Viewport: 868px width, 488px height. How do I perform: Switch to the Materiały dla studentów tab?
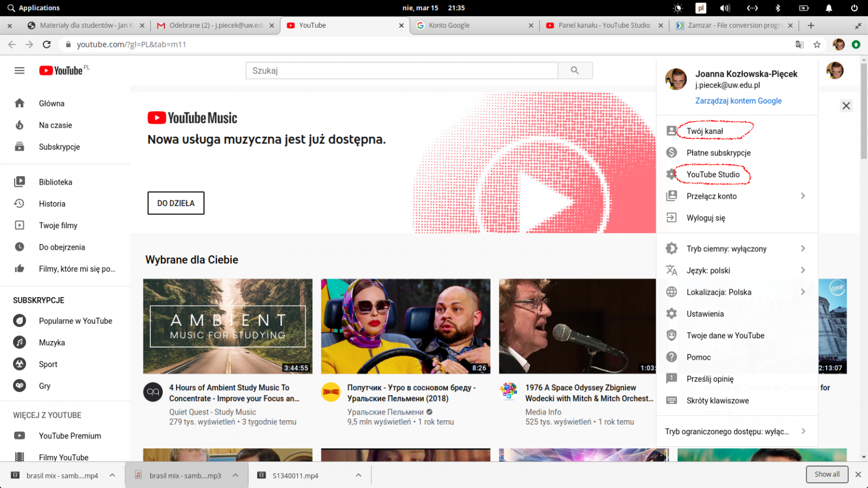click(x=85, y=25)
